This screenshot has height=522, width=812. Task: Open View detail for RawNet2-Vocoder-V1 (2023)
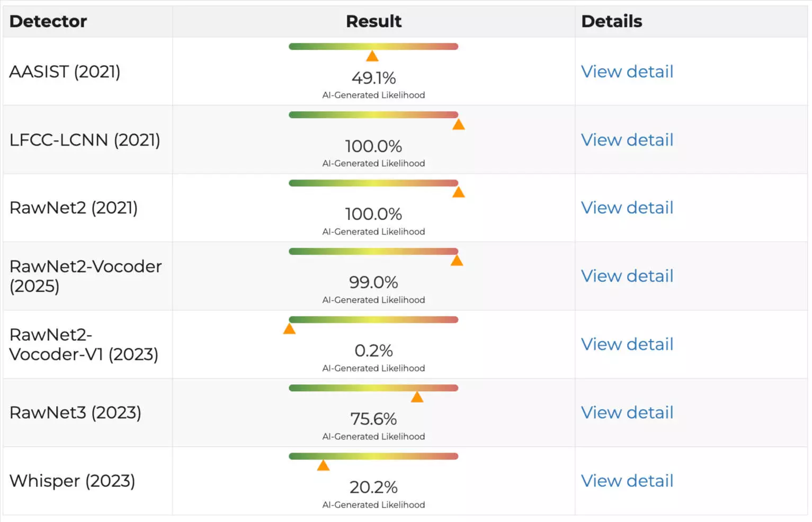627,344
